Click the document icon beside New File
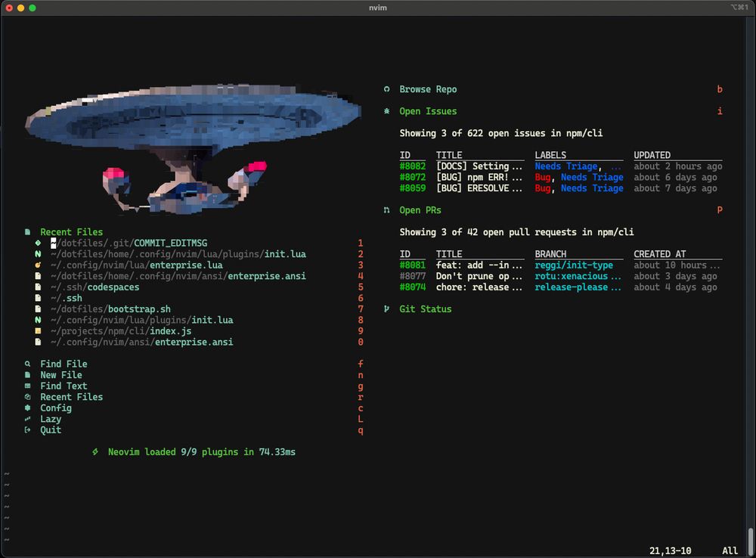Viewport: 756px width, 558px height. 27,375
